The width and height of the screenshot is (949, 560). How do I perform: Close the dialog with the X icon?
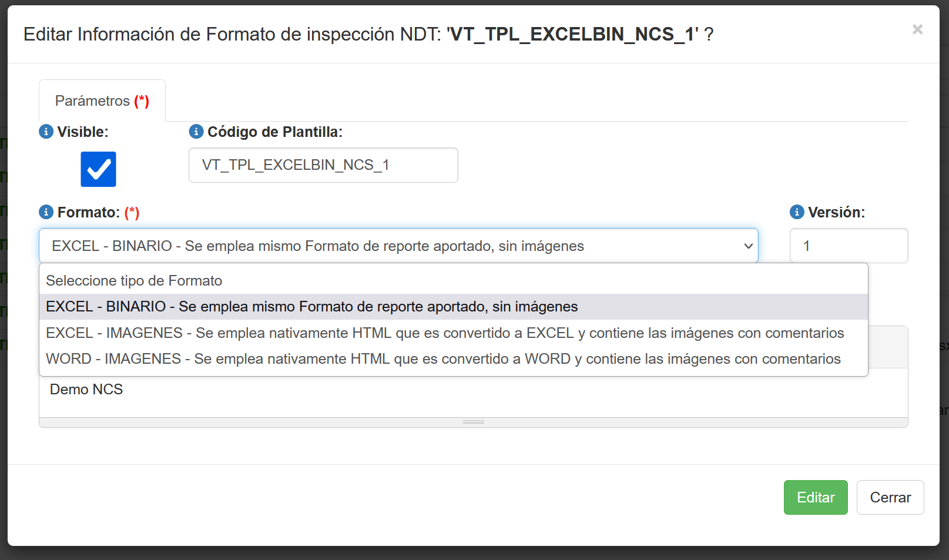tap(917, 29)
